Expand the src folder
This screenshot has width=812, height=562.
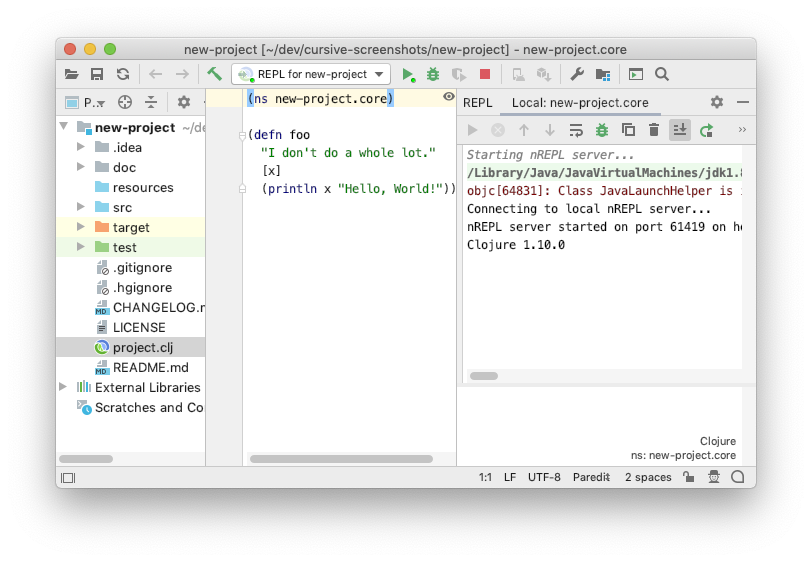(81, 207)
